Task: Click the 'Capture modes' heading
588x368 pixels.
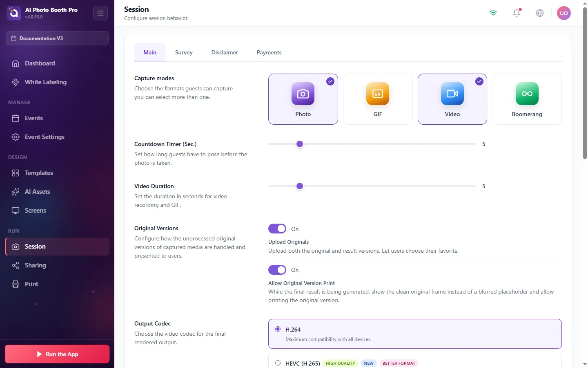Action: 154,78
